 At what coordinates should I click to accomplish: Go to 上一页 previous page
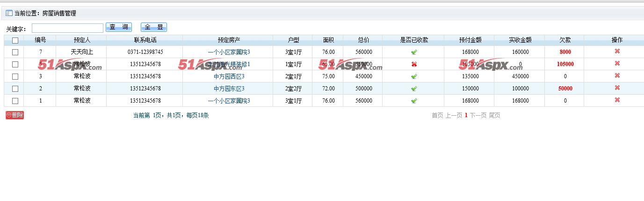pyautogui.click(x=454, y=115)
